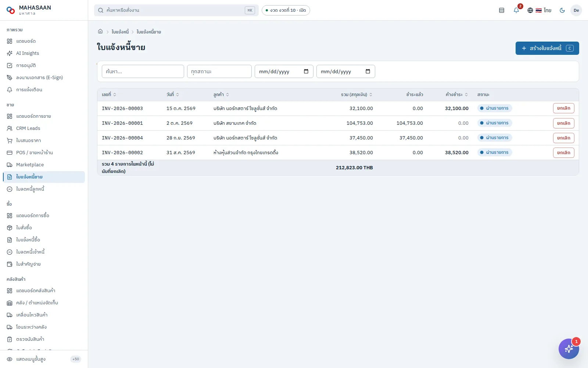Cancel invoice INV-2026-00003 with ยกเลิก button
588x368 pixels.
[563, 108]
